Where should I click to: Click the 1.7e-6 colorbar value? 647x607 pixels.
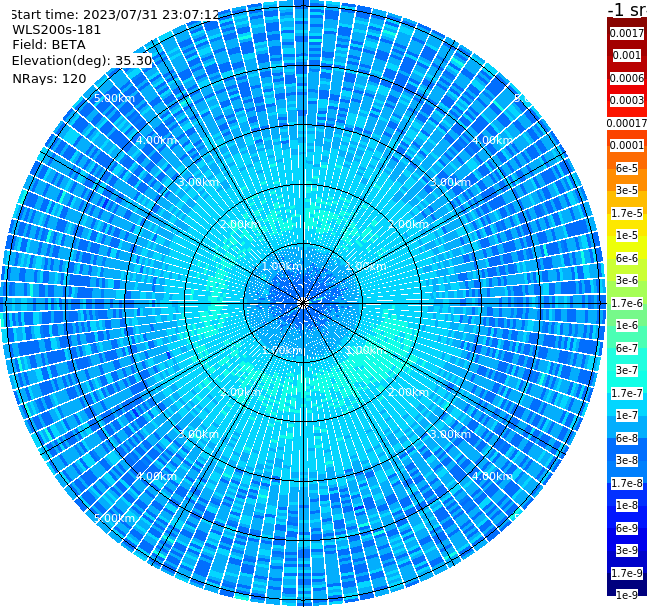627,303
